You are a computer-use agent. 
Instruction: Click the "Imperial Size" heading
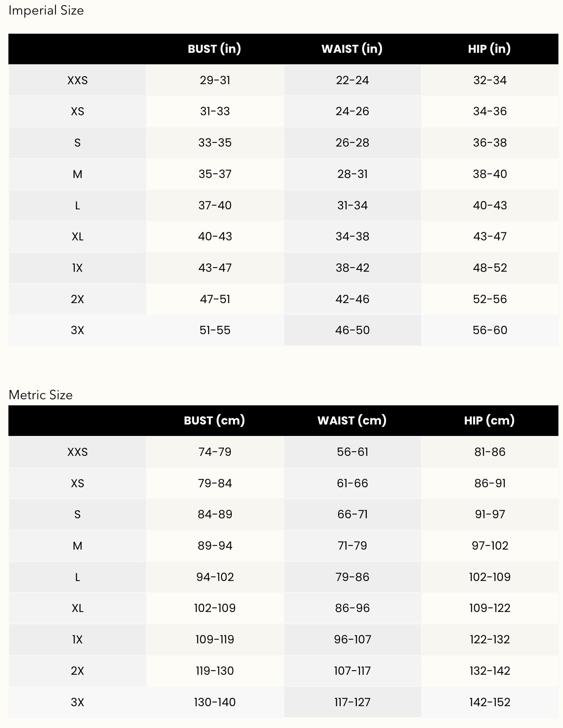tap(46, 11)
